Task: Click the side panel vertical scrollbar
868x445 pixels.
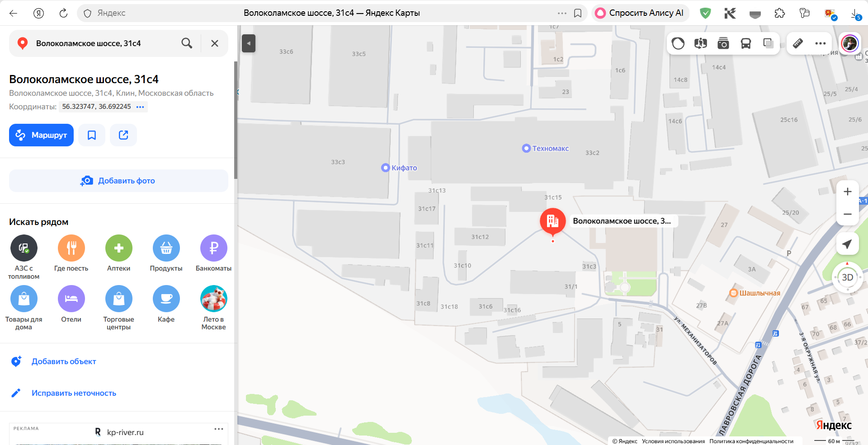Action: coord(236,120)
